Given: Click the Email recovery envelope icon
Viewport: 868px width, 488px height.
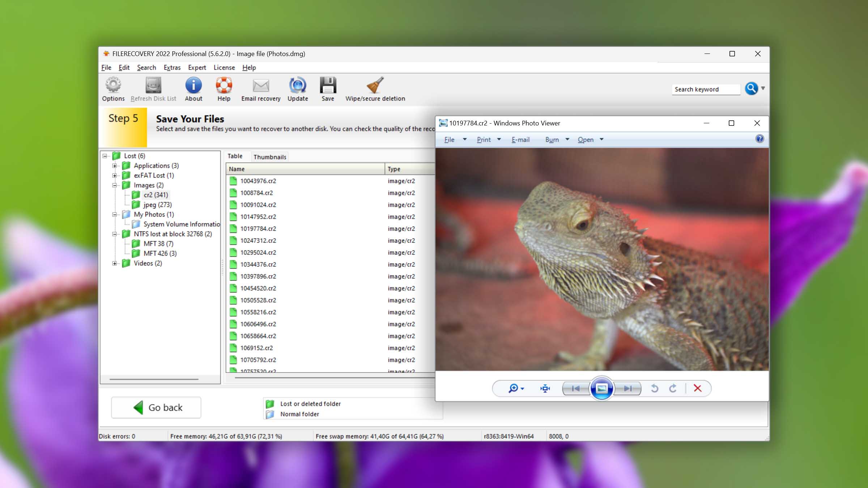Looking at the screenshot, I should pyautogui.click(x=261, y=86).
